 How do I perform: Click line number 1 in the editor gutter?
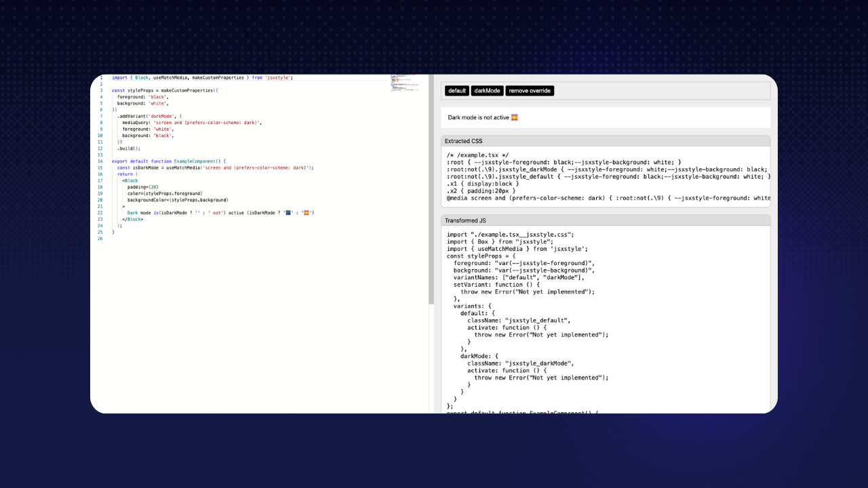click(x=101, y=78)
